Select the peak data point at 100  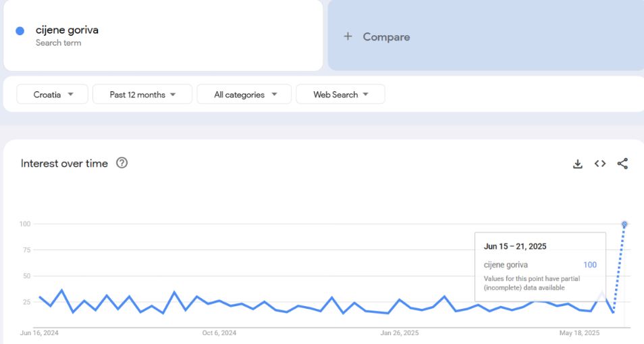tap(624, 224)
